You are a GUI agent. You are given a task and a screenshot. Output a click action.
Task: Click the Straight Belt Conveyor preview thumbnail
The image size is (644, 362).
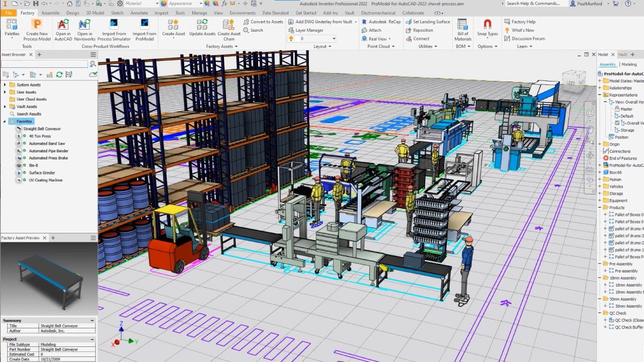(48, 279)
